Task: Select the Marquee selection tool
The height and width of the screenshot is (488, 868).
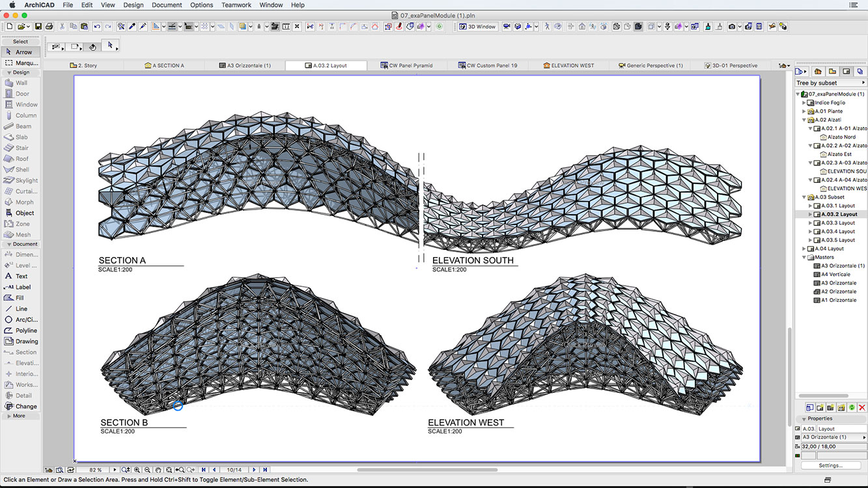Action: [x=22, y=63]
